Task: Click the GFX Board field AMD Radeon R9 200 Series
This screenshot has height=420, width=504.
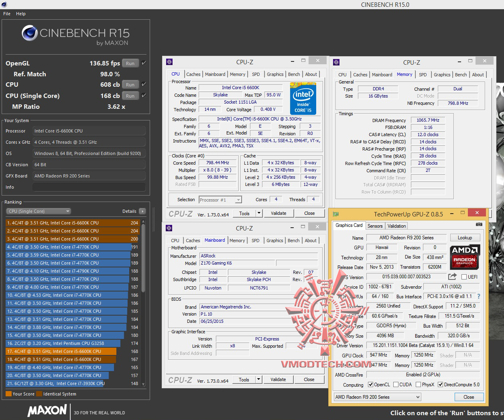Action: click(x=89, y=176)
